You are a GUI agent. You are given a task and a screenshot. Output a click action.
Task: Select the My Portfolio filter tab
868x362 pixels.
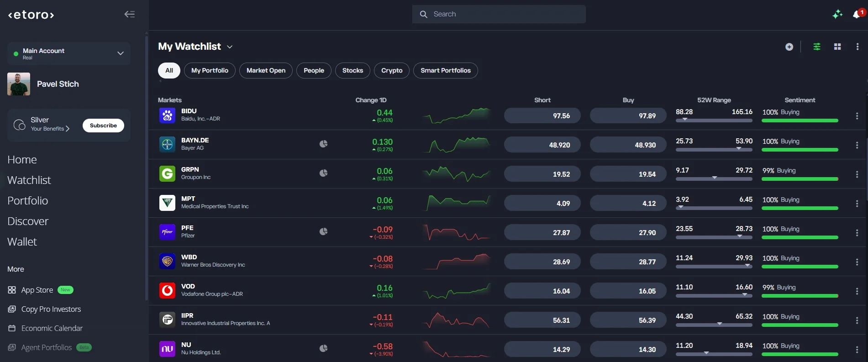click(210, 70)
